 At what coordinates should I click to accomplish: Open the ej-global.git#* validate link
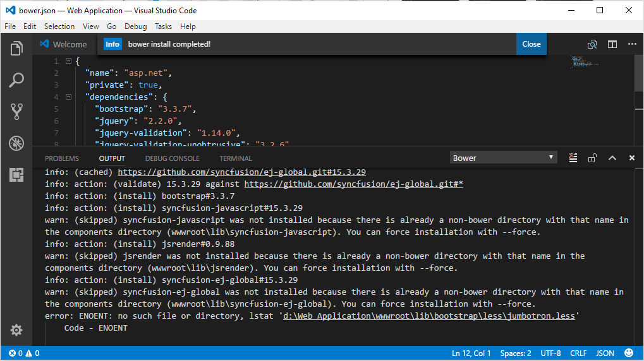[x=354, y=184]
